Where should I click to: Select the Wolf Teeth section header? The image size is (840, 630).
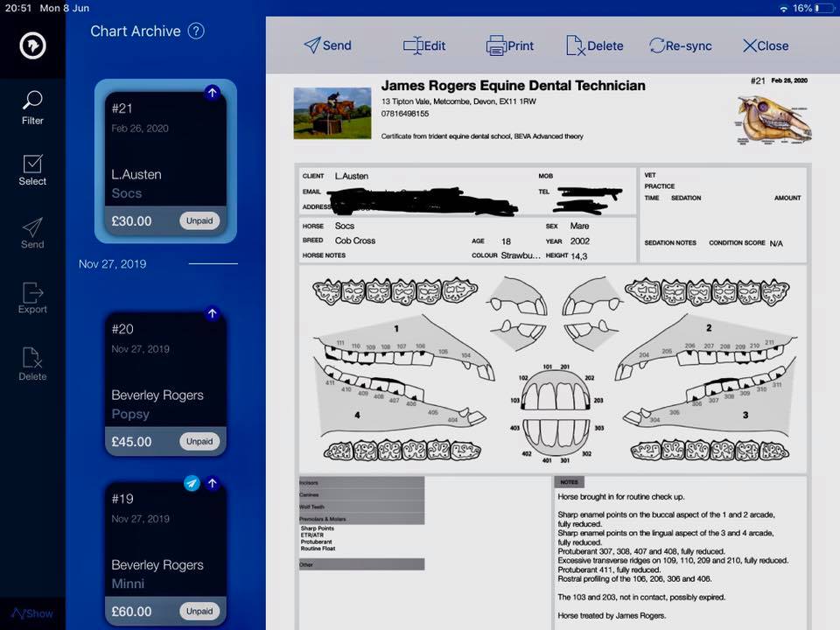click(x=361, y=507)
